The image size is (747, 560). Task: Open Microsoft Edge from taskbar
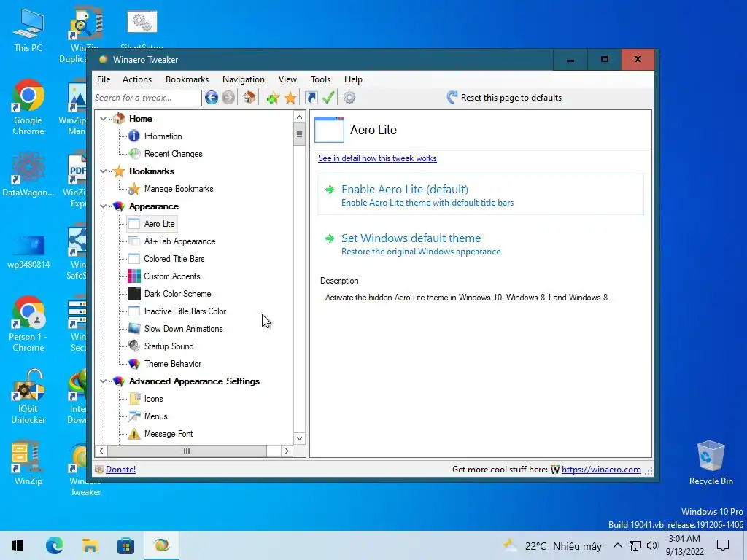pos(54,545)
